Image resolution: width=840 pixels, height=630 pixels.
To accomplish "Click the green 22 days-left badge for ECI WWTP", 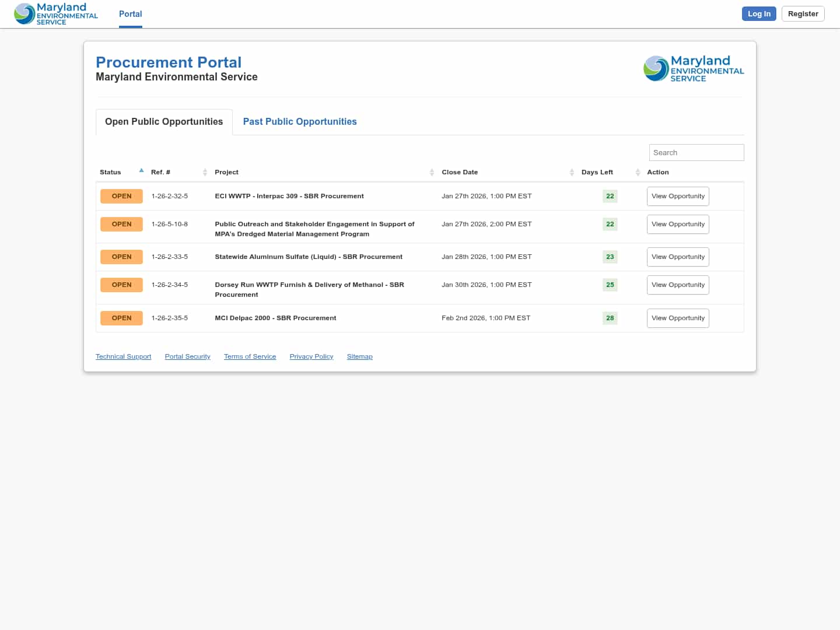I will click(x=610, y=196).
